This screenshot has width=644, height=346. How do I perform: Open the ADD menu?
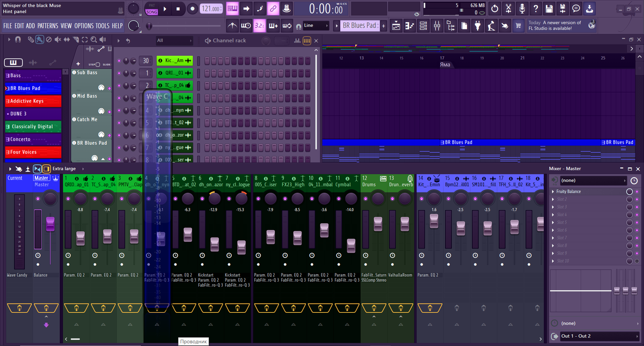coord(31,26)
